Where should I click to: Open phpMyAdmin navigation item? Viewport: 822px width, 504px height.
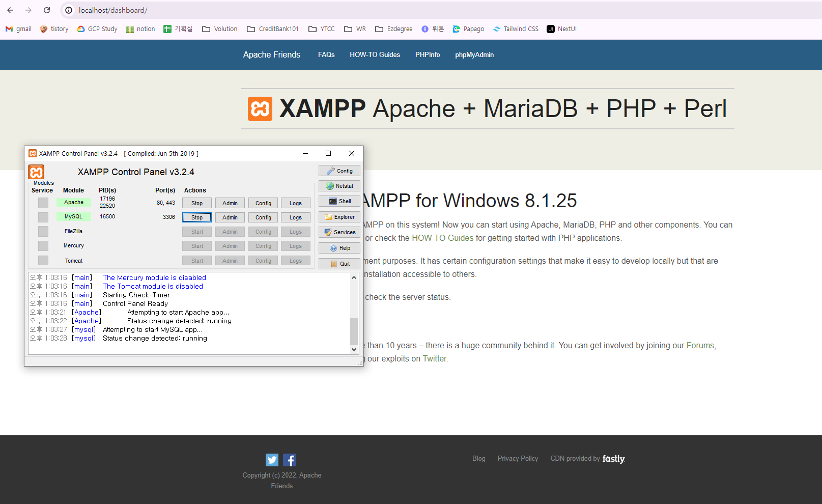click(474, 54)
